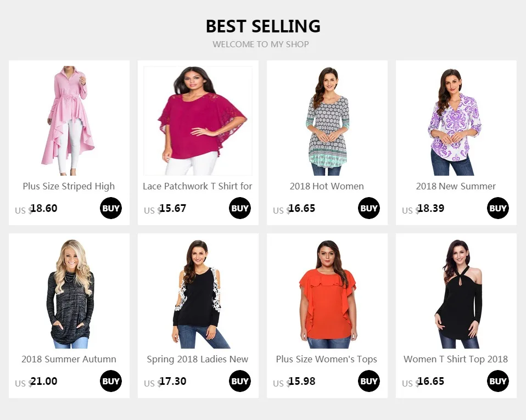Click BUY button for 2018 Hot Women

[368, 208]
